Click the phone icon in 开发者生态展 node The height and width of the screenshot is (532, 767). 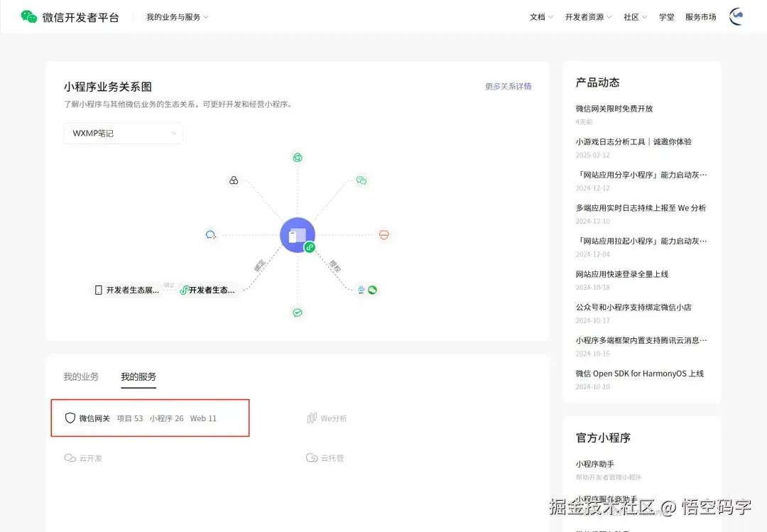(98, 291)
